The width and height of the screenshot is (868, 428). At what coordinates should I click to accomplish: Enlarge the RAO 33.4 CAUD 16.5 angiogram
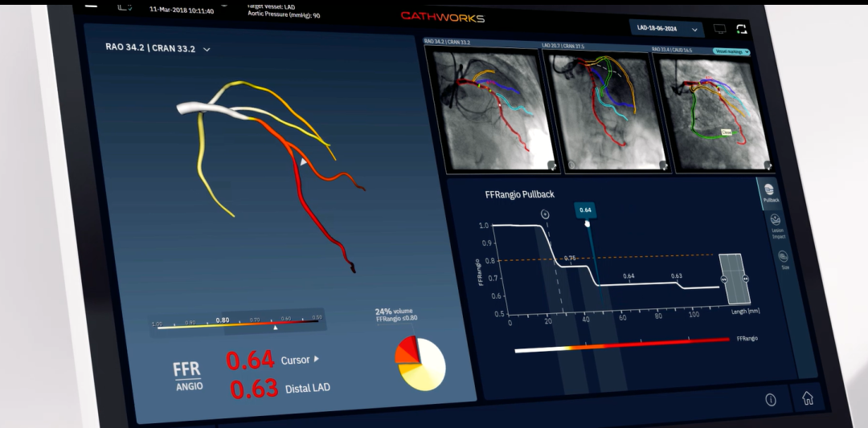768,165
